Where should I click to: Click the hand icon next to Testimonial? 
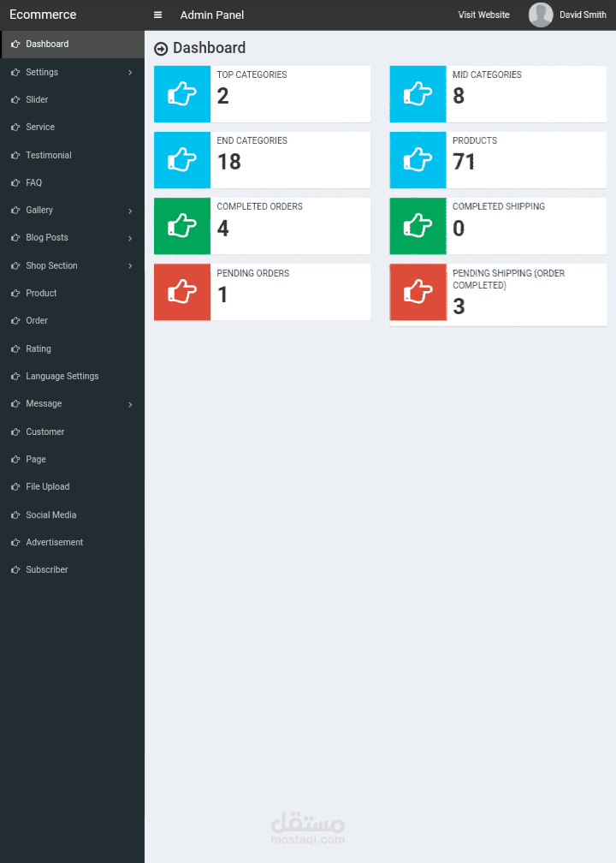pyautogui.click(x=15, y=155)
